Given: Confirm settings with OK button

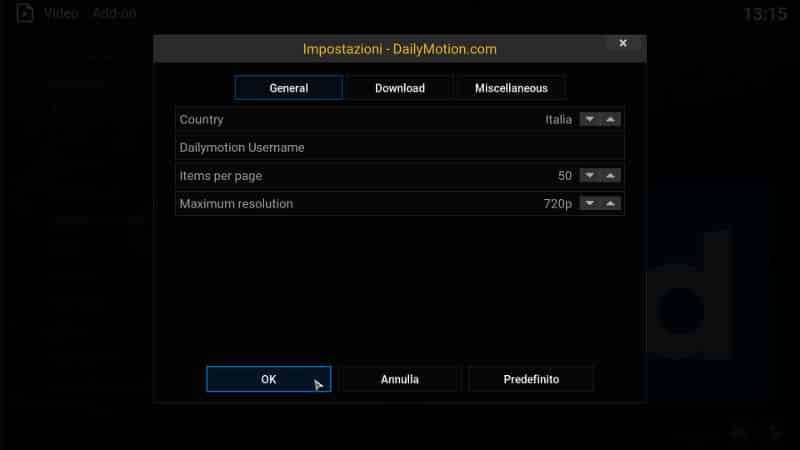Looking at the screenshot, I should tap(269, 379).
